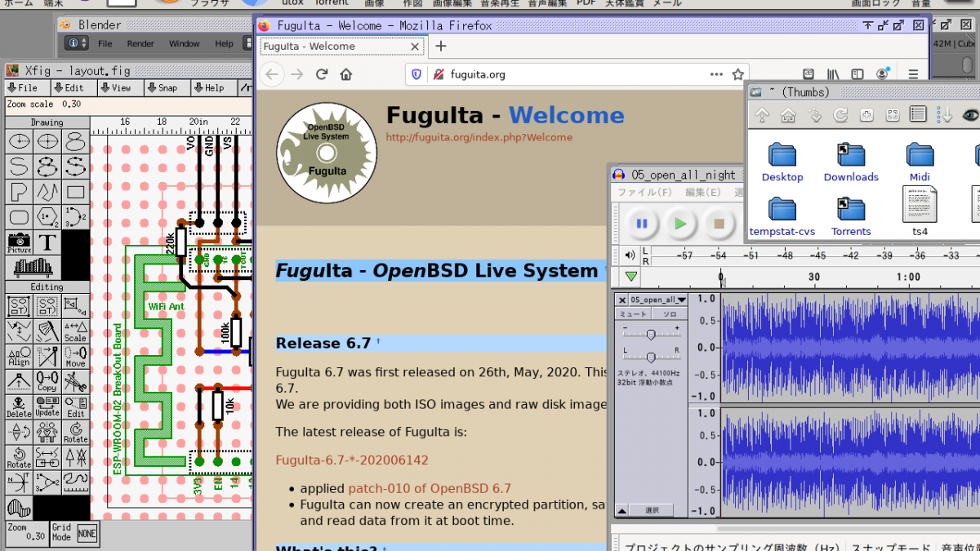Open the Xfig Zoom setting button

tap(27, 533)
